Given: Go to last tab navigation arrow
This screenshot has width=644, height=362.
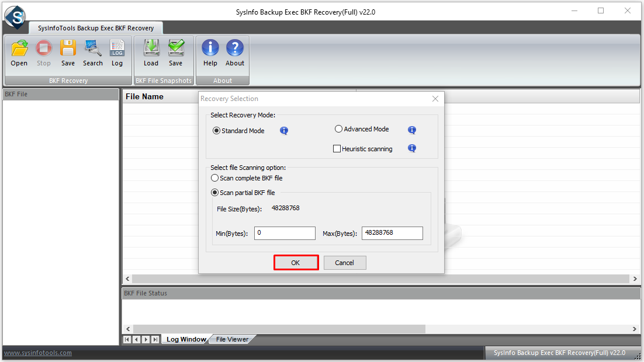Looking at the screenshot, I should 155,339.
